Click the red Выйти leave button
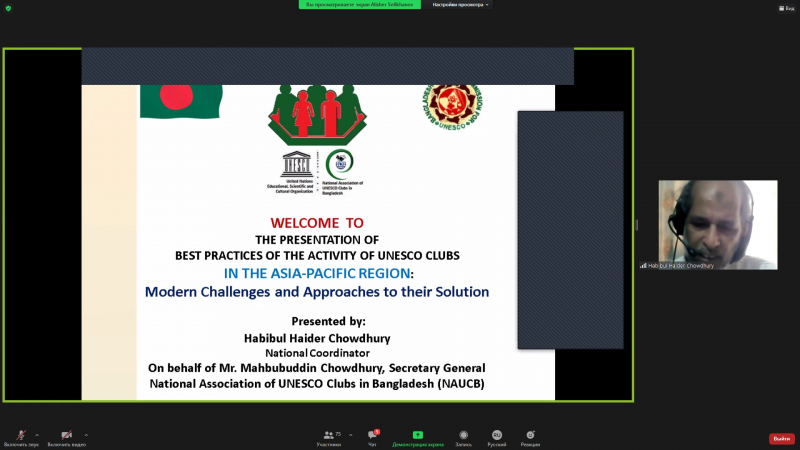The height and width of the screenshot is (450, 800). (781, 439)
